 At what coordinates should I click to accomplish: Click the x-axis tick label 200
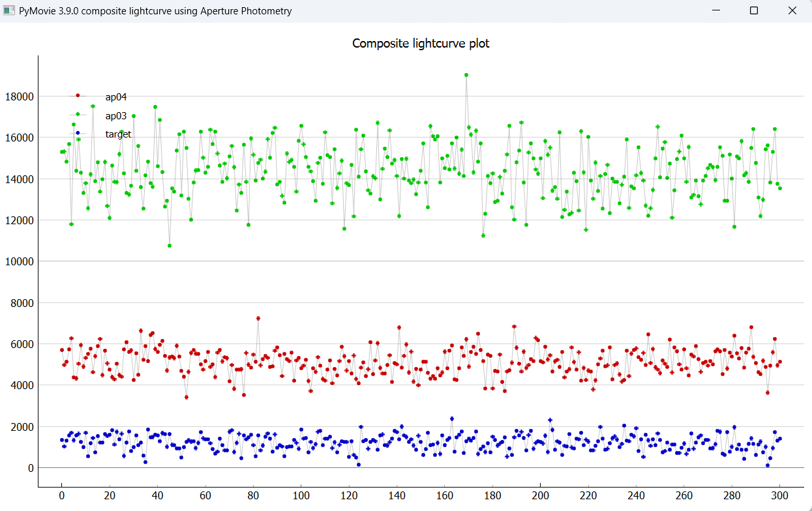(x=541, y=495)
